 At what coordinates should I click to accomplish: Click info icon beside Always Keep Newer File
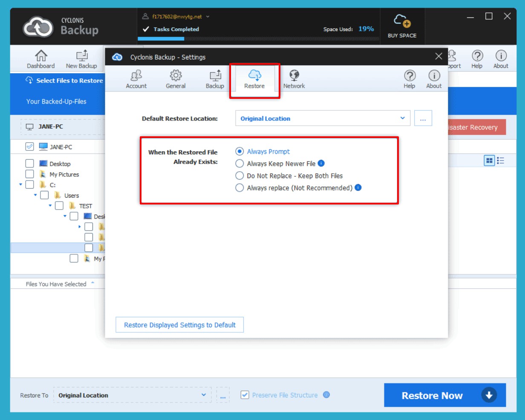(x=321, y=163)
